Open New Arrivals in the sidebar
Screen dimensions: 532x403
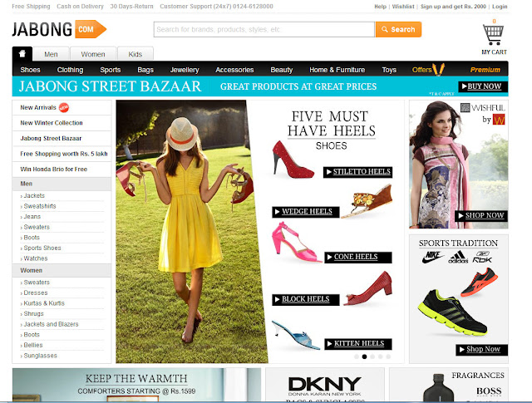click(x=38, y=107)
